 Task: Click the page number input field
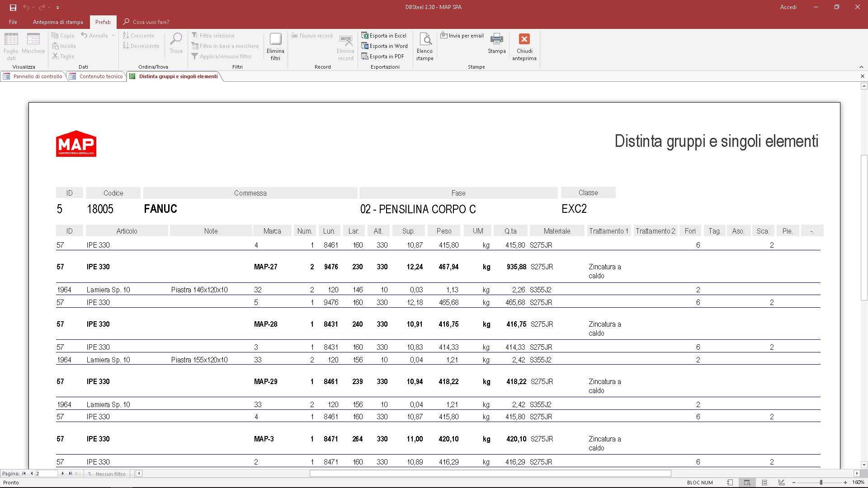click(46, 474)
